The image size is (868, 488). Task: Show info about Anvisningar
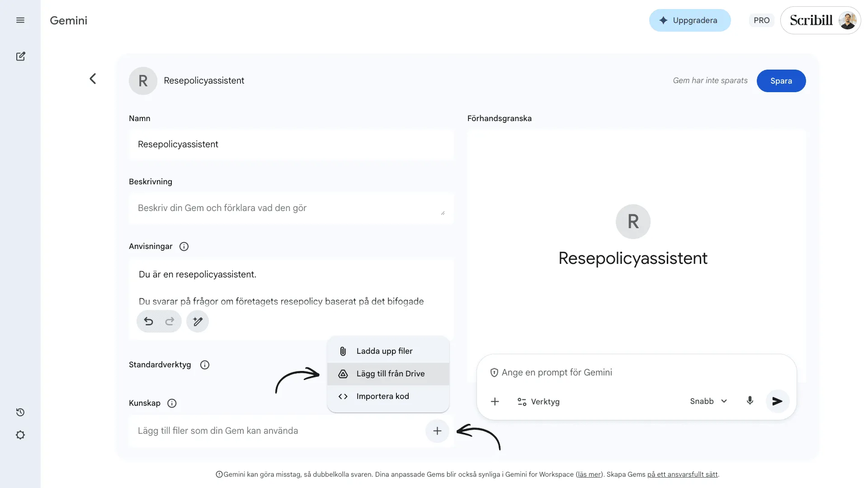(x=184, y=246)
